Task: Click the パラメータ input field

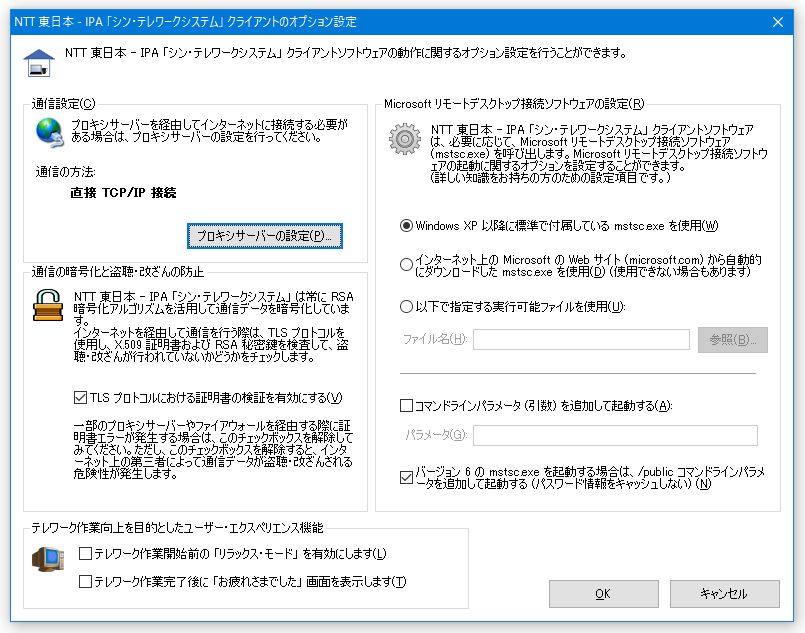Action: pyautogui.click(x=615, y=435)
